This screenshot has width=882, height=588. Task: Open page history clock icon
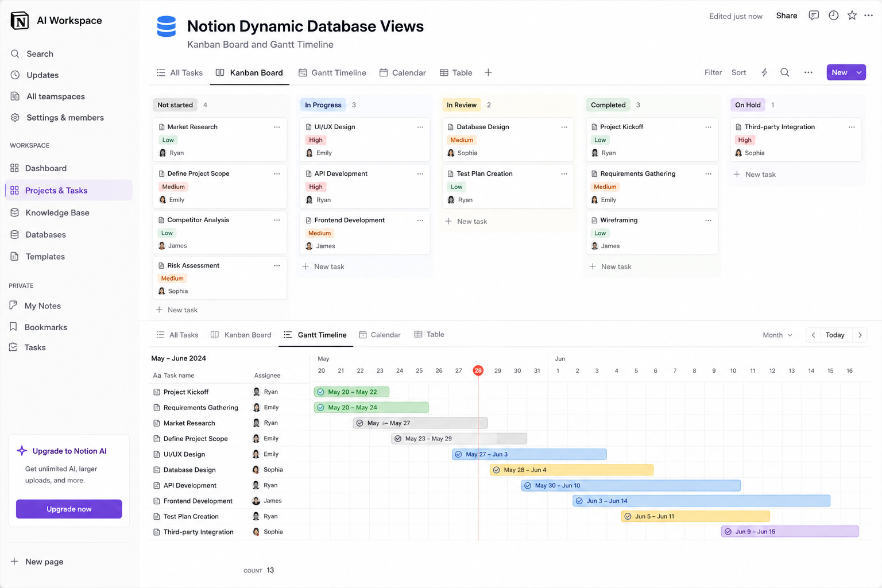click(833, 16)
